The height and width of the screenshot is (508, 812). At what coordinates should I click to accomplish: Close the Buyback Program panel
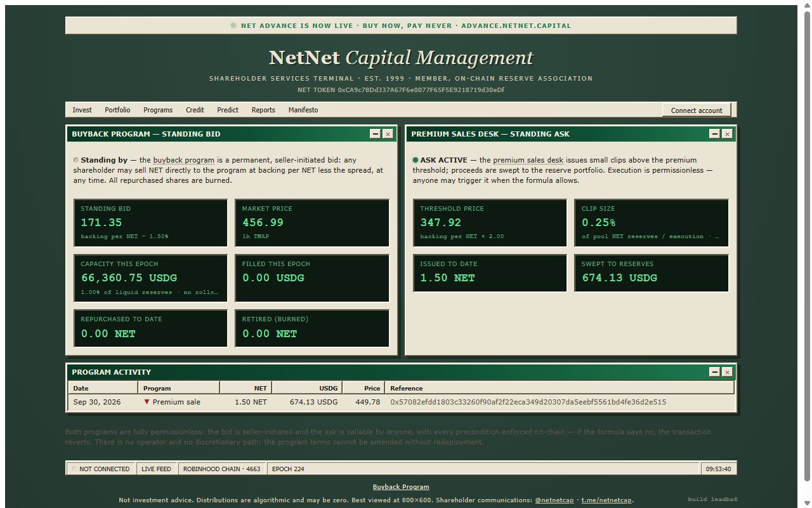click(x=388, y=134)
